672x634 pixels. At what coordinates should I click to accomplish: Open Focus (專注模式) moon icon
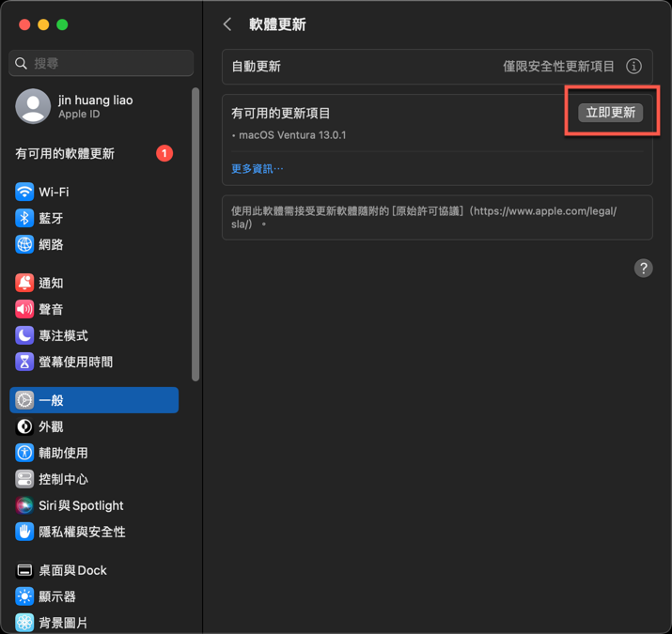(x=24, y=335)
